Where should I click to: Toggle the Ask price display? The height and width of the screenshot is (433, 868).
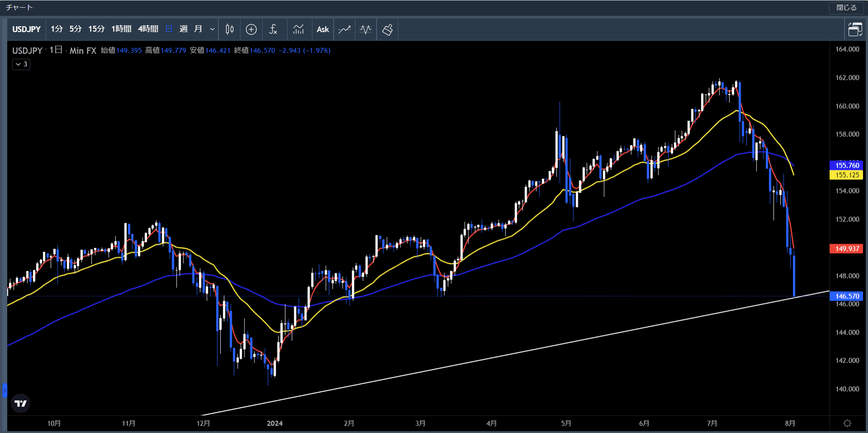pos(323,29)
